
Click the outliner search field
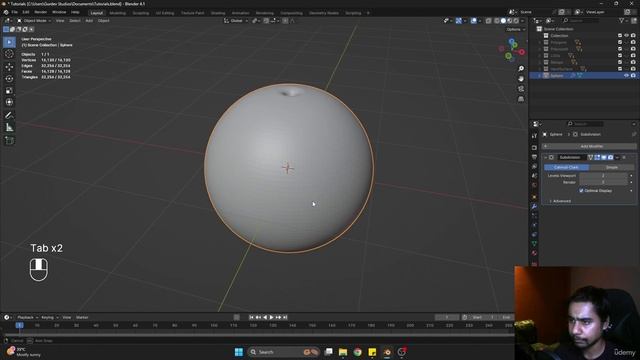pyautogui.click(x=580, y=20)
